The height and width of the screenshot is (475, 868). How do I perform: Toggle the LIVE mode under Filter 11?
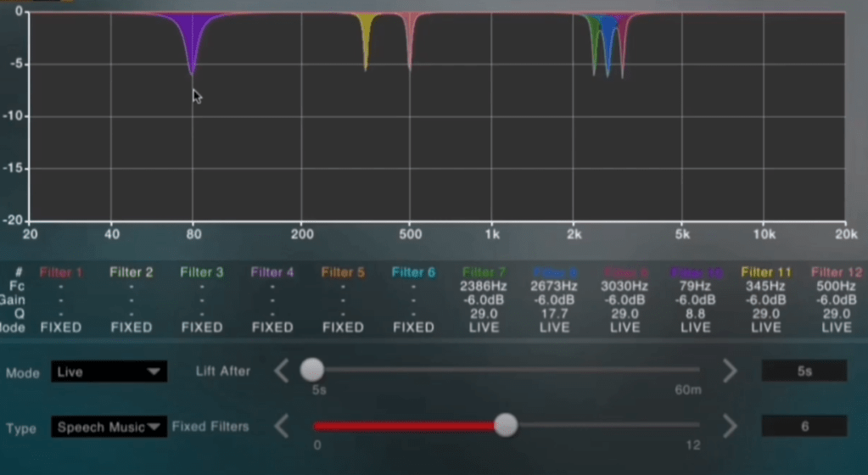[765, 327]
